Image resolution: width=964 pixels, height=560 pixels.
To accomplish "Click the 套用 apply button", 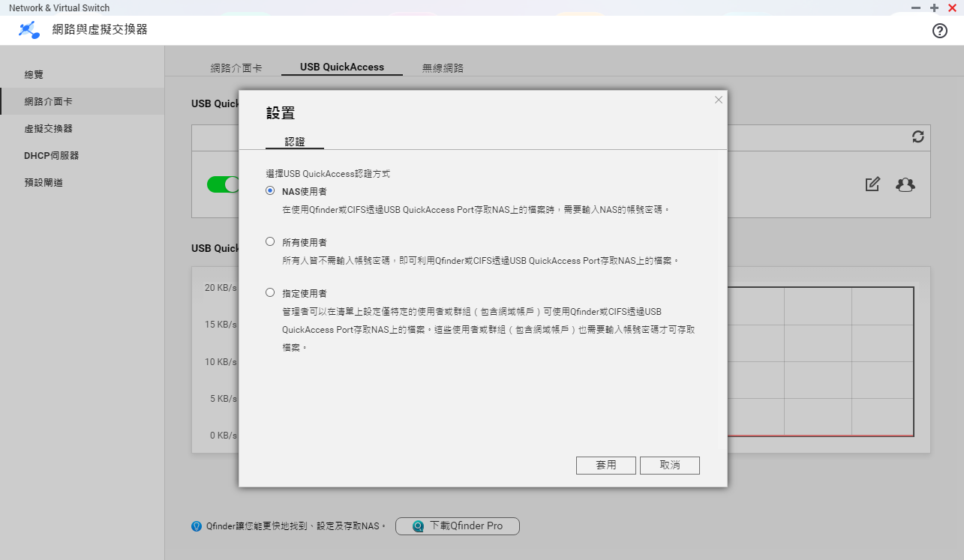I will [606, 465].
